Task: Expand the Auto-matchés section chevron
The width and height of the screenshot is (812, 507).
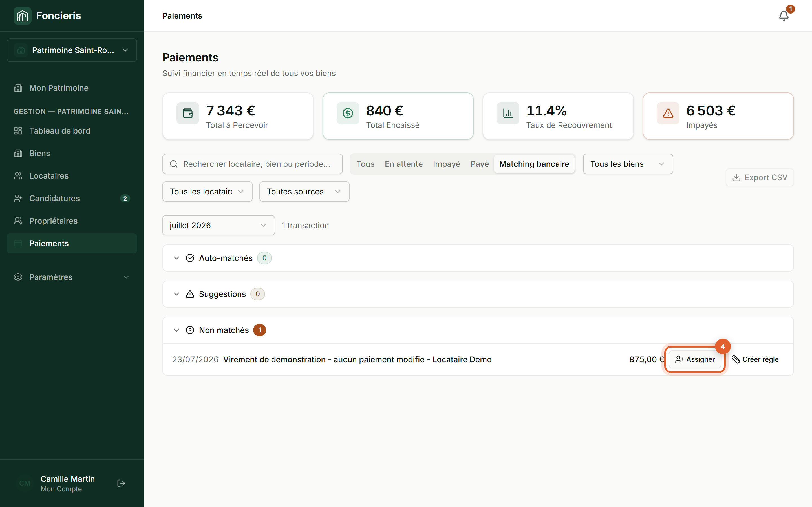Action: (176, 258)
